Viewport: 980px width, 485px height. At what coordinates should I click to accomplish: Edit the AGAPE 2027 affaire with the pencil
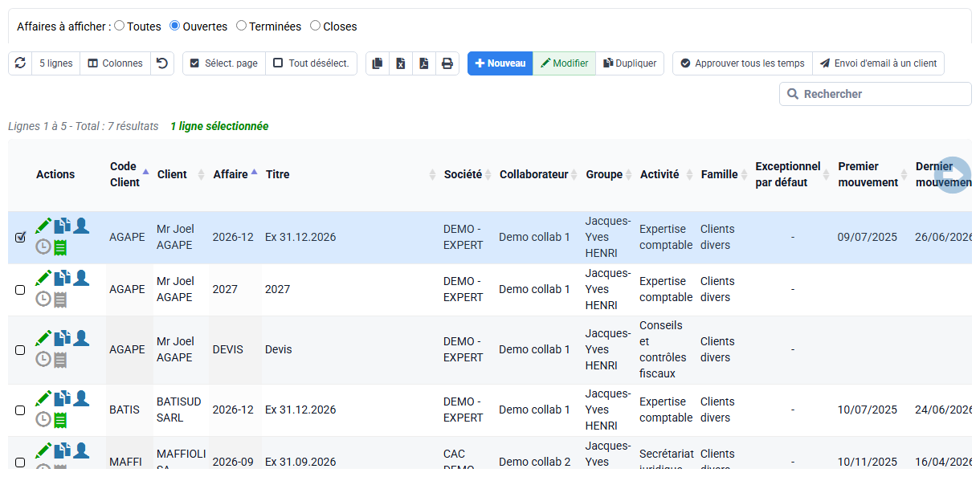coord(43,278)
